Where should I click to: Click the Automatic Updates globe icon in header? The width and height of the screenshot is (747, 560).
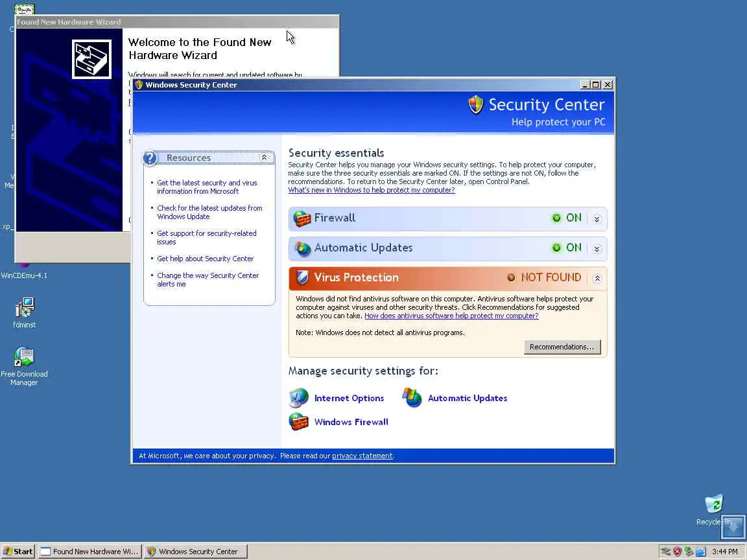coord(302,249)
